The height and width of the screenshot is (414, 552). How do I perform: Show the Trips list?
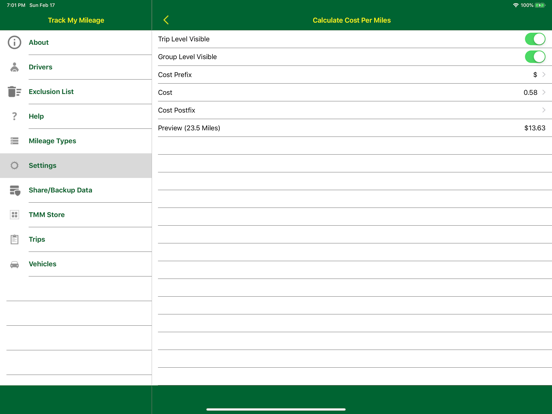tap(76, 239)
